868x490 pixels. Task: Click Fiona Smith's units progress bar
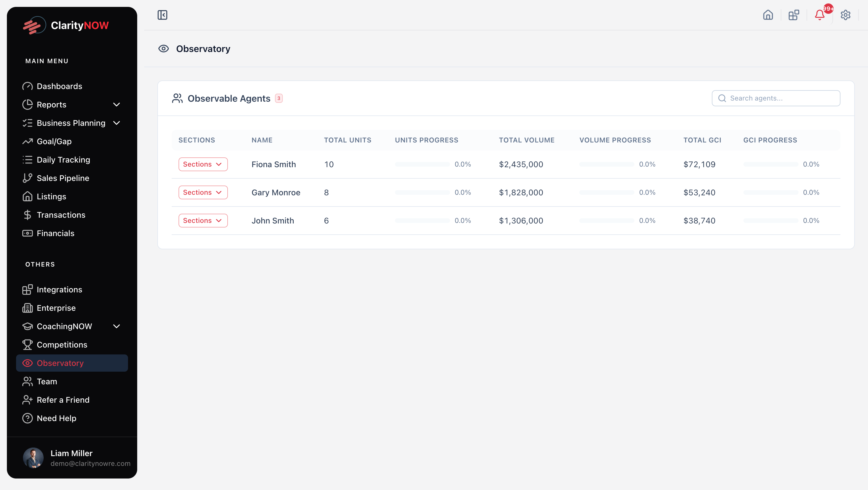pos(422,164)
